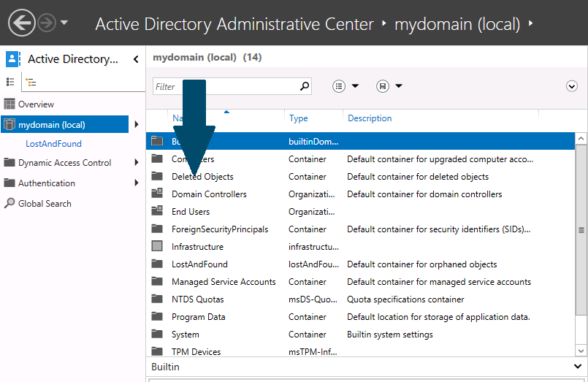
Task: Click the Program Data folder icon
Action: (157, 316)
